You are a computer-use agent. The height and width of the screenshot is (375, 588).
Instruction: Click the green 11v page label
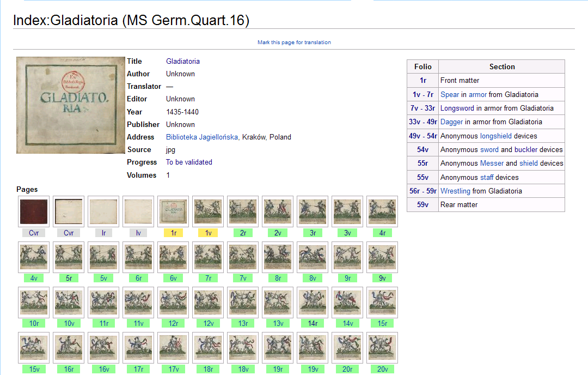click(138, 323)
